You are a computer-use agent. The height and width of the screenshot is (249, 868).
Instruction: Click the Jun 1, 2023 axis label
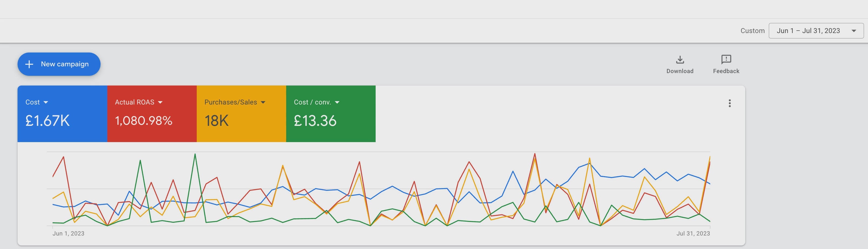click(68, 234)
